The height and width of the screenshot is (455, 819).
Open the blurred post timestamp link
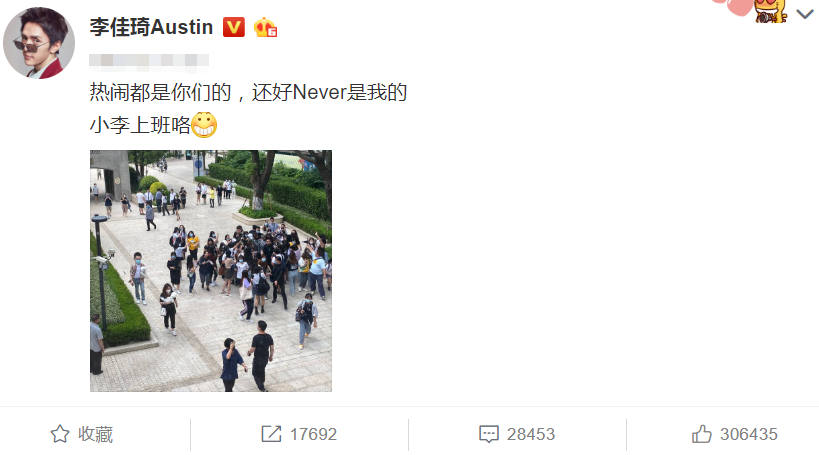pos(149,61)
